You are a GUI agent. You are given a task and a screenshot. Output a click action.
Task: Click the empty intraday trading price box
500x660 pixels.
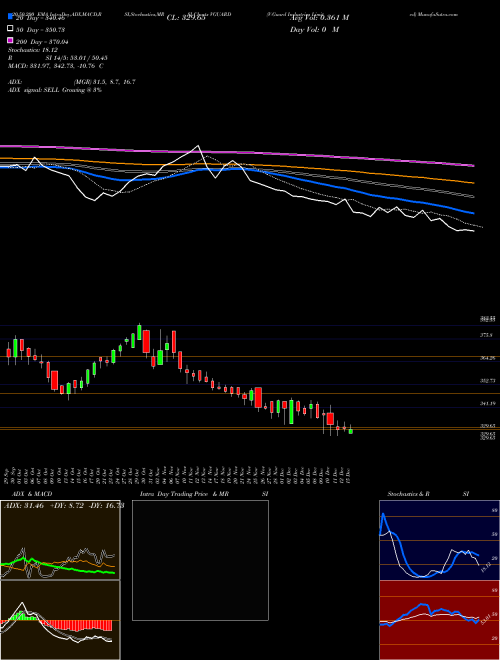pyautogui.click(x=200, y=560)
